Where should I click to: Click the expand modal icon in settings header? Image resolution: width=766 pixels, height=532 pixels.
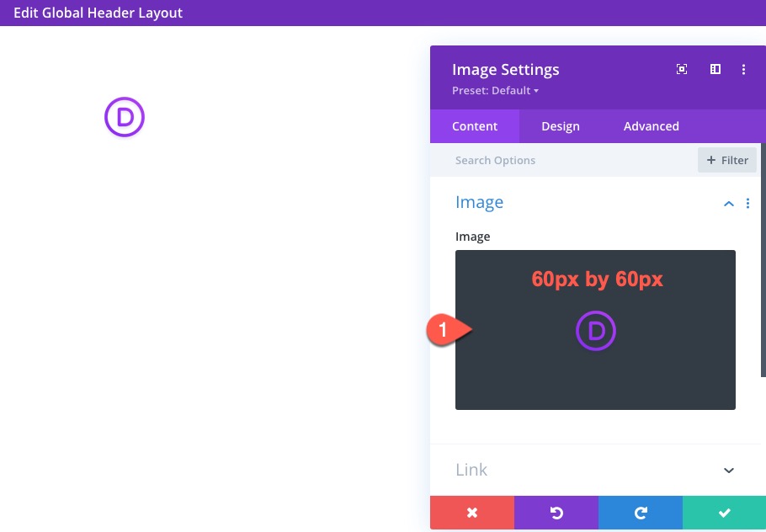pos(681,69)
